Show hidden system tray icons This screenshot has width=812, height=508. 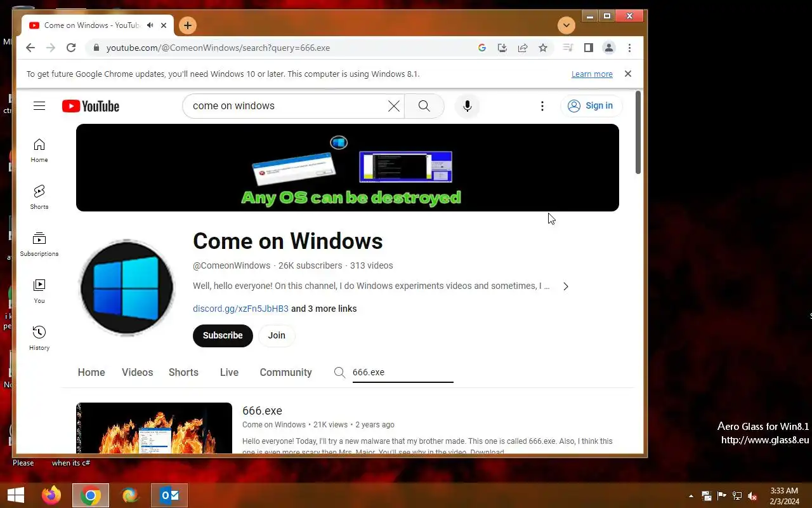point(691,496)
